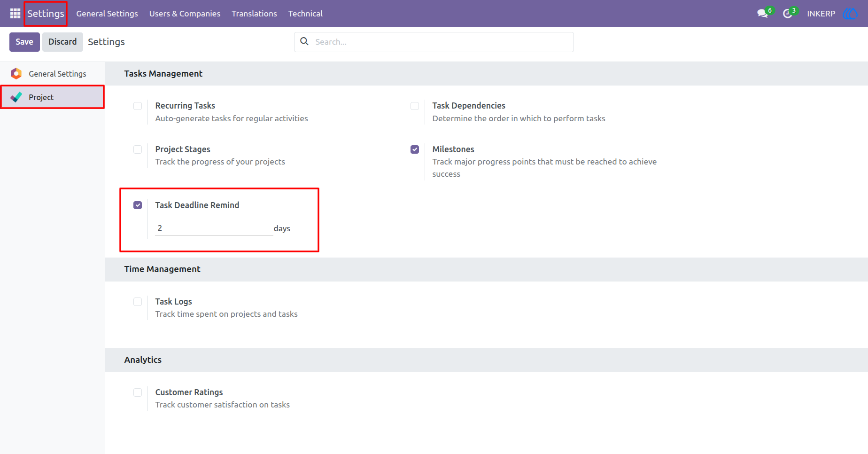Click the INKERP user name
Viewport: 868px width, 454px height.
point(821,14)
